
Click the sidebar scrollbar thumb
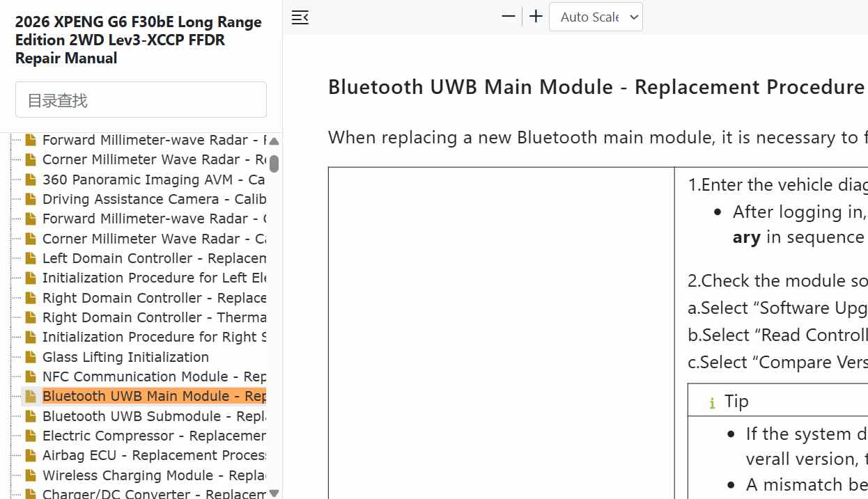[x=274, y=164]
